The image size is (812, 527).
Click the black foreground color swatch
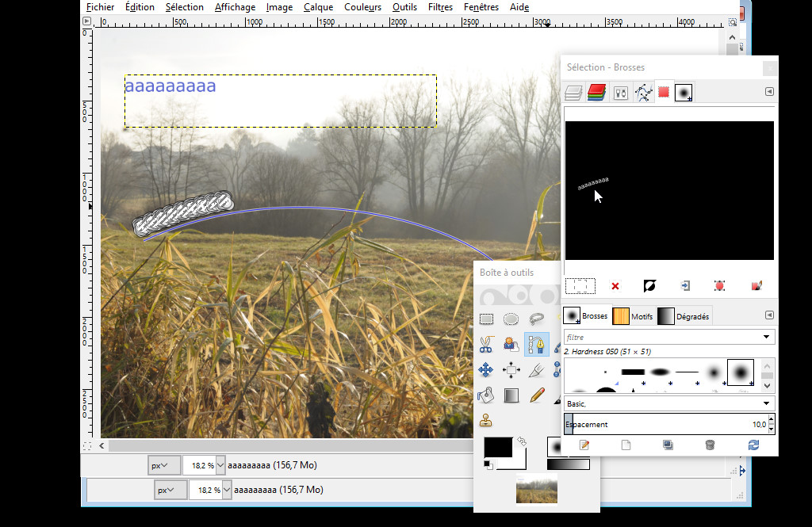(x=498, y=447)
